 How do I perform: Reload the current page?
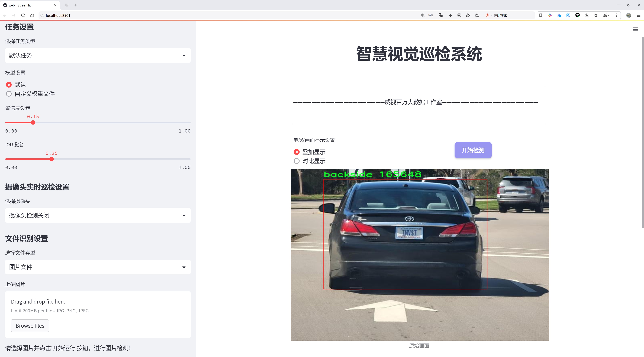pyautogui.click(x=23, y=15)
